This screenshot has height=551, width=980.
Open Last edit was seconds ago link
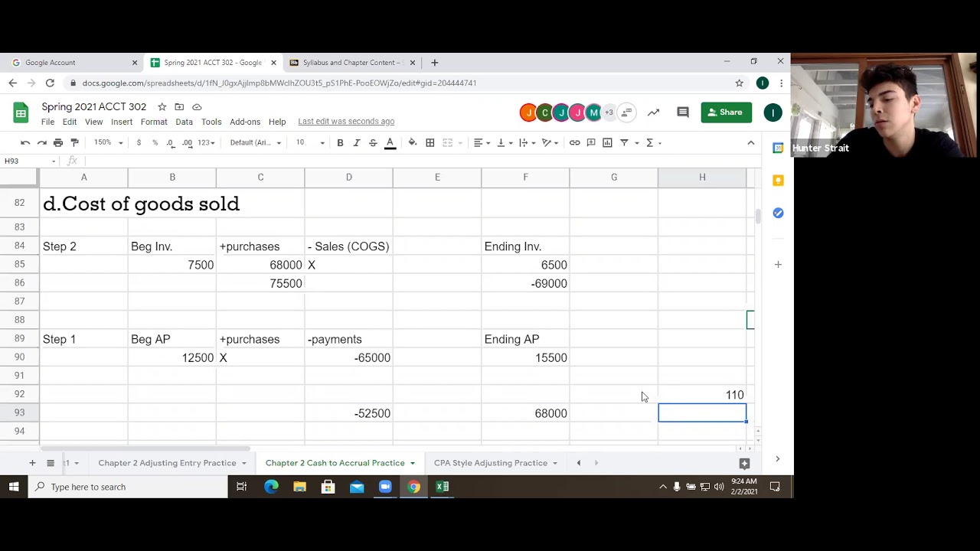tap(346, 121)
